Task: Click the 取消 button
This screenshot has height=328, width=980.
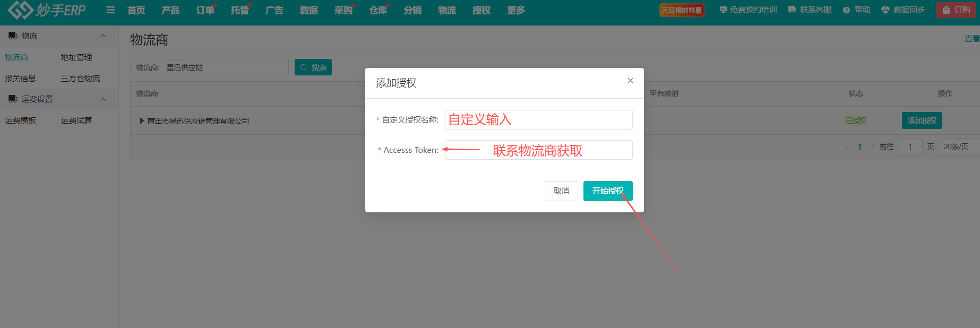Action: point(561,191)
